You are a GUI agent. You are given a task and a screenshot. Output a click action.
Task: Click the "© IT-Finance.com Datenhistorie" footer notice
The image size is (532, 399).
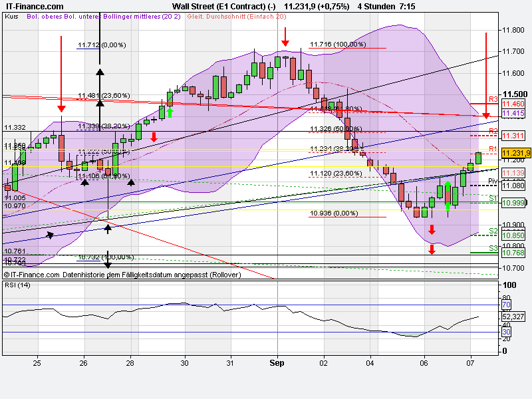click(123, 275)
